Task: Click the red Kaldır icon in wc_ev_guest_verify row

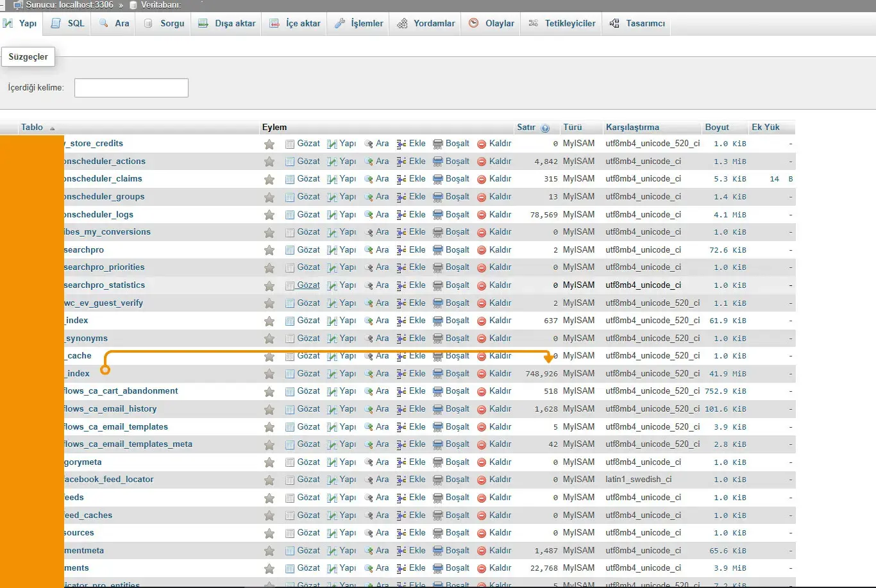Action: (482, 303)
